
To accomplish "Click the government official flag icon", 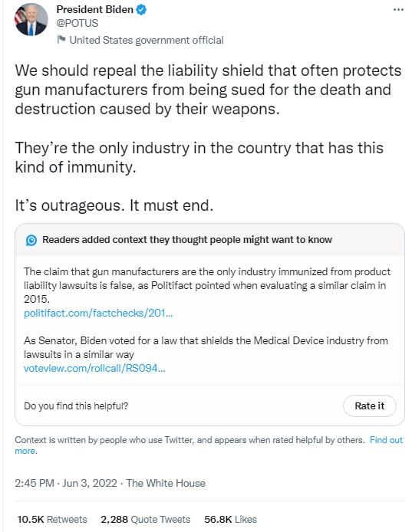I will [61, 40].
